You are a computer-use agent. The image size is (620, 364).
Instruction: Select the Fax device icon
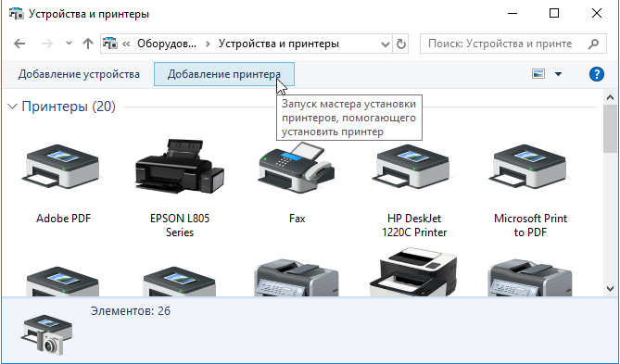(x=297, y=168)
